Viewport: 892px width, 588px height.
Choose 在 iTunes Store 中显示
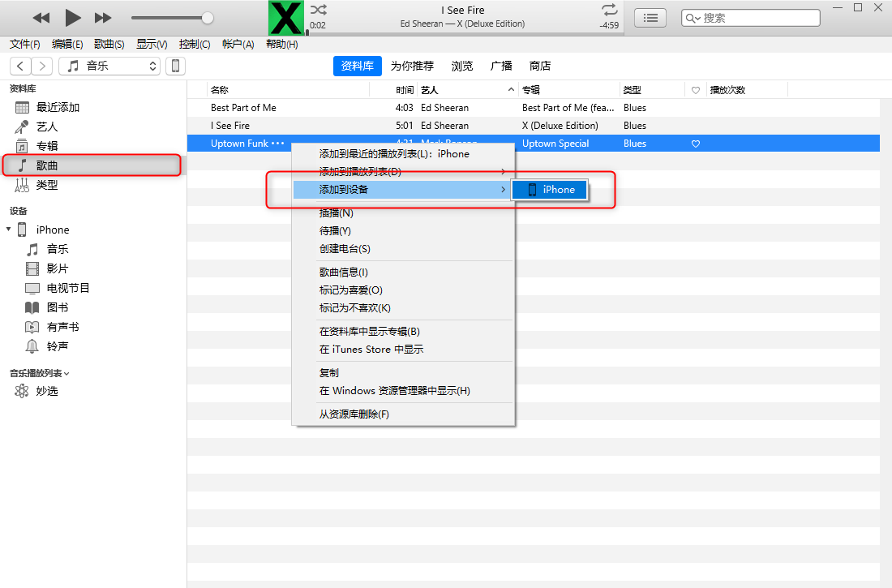403,349
